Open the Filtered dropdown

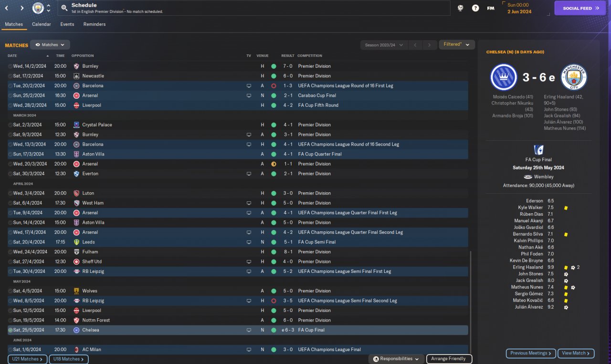[457, 45]
